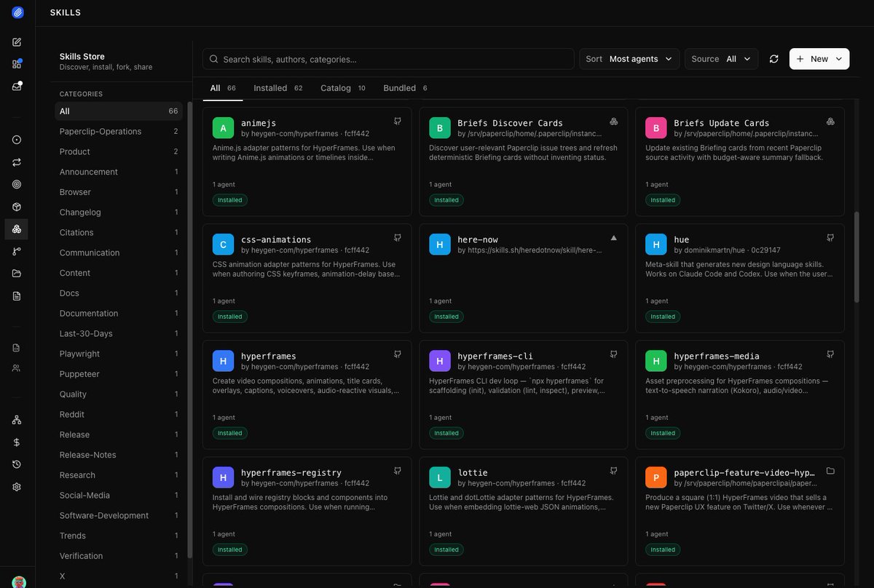Click the orange P thumbnail on paperclip-feature-video
The height and width of the screenshot is (588, 874).
[656, 477]
